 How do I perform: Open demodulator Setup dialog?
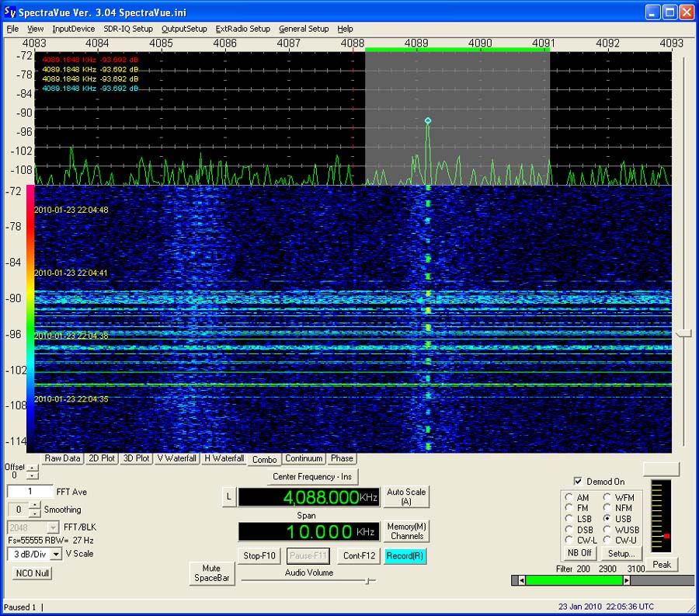pyautogui.click(x=621, y=554)
